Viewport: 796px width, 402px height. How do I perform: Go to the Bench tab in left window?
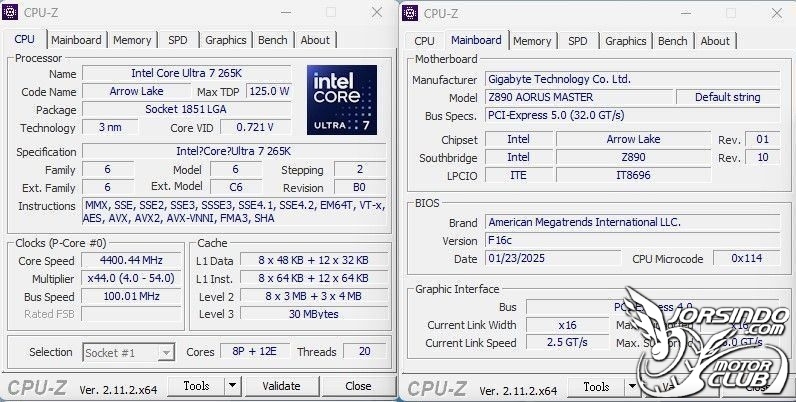click(x=273, y=40)
